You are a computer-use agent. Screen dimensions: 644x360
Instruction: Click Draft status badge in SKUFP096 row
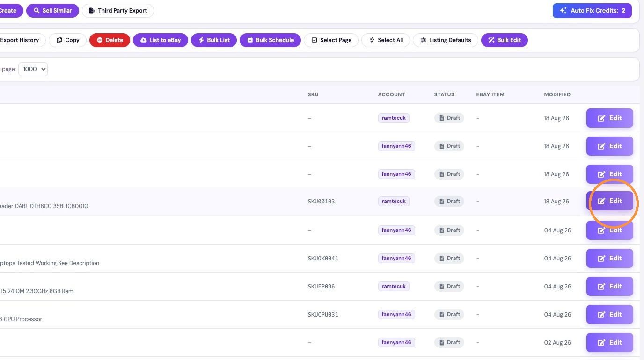pos(449,286)
